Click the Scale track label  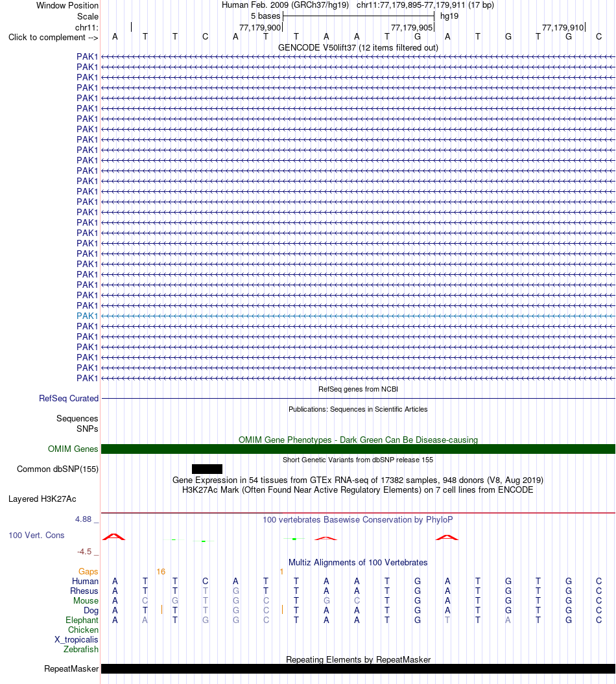[x=88, y=16]
